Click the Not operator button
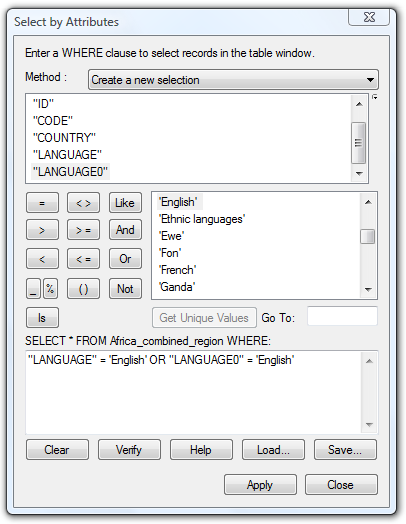The height and width of the screenshot is (524, 406). (x=125, y=289)
